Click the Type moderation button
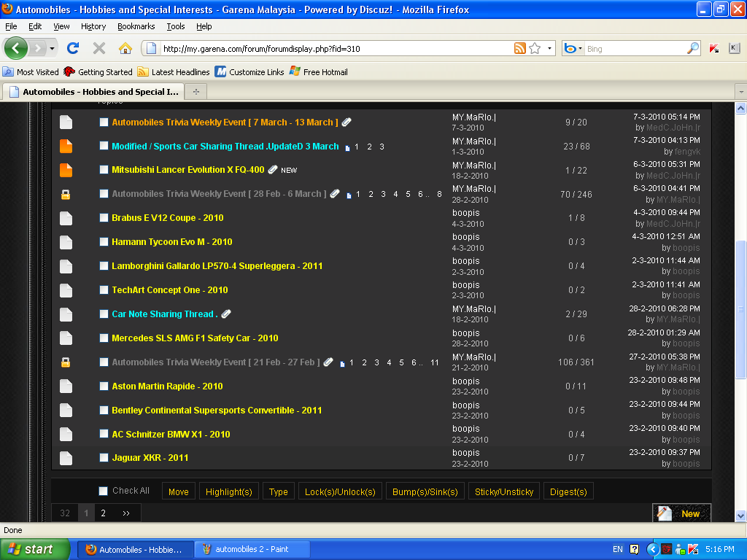This screenshot has height=560, width=747. (x=278, y=491)
